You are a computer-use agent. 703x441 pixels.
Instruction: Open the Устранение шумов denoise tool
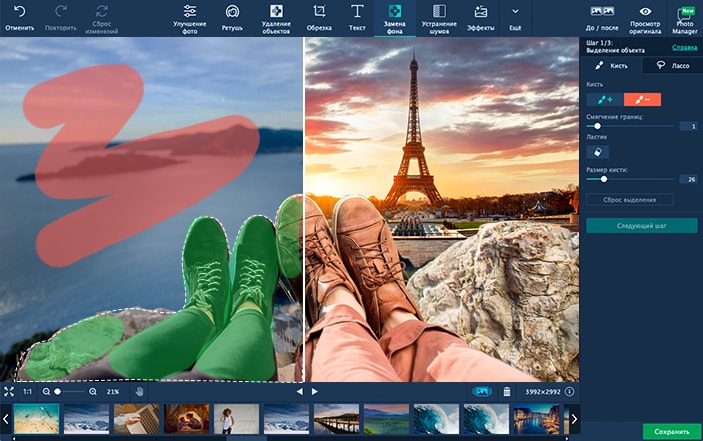pos(438,17)
